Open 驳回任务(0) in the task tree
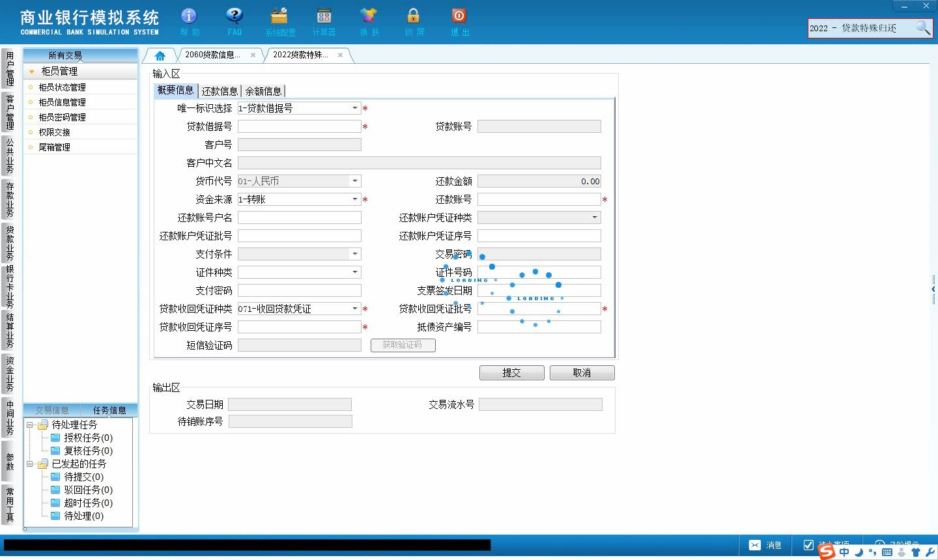Screen dimensions: 938x560 tap(88, 490)
